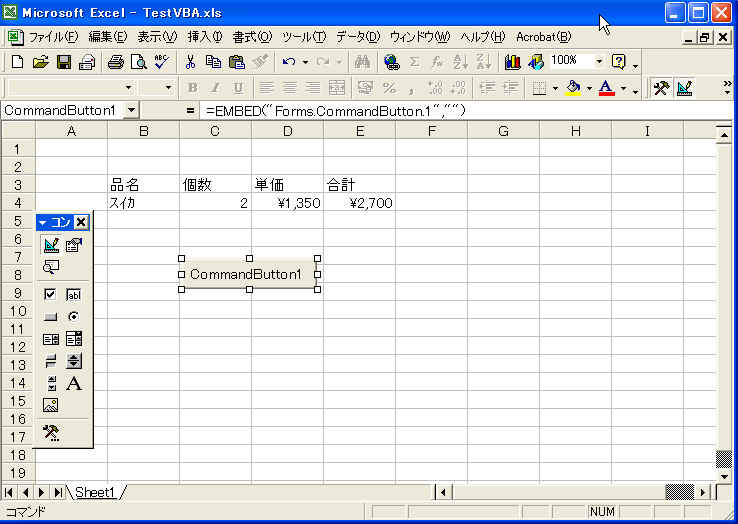This screenshot has width=738, height=524.
Task: Click the formula bar EMBED formula text
Action: click(x=336, y=111)
